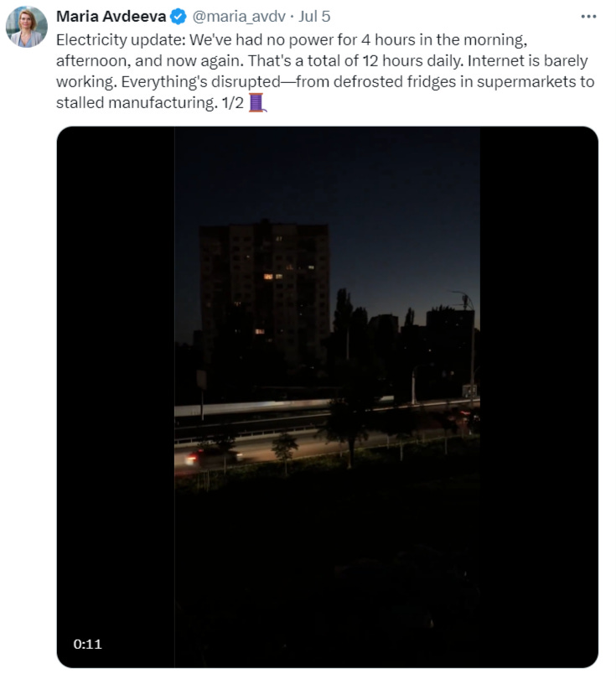This screenshot has width=616, height=679.
Task: Open the @maria_avdv handle link
Action: (239, 17)
